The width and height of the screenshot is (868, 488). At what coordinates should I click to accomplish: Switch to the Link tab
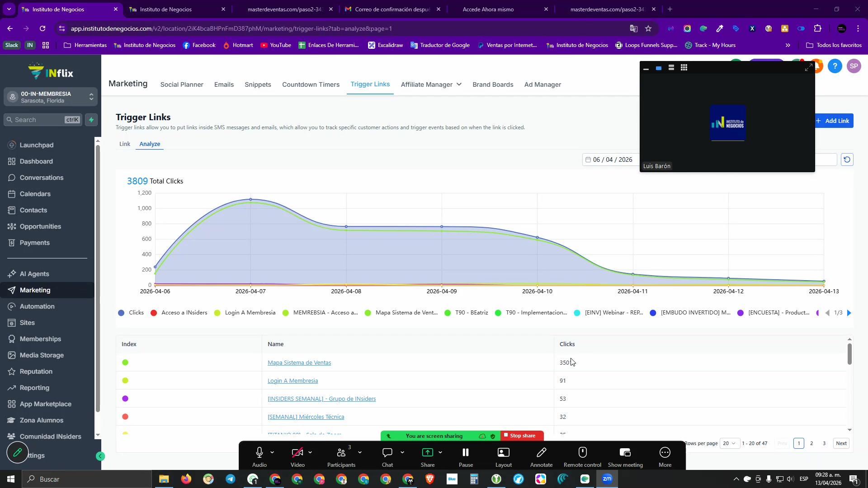tap(124, 144)
